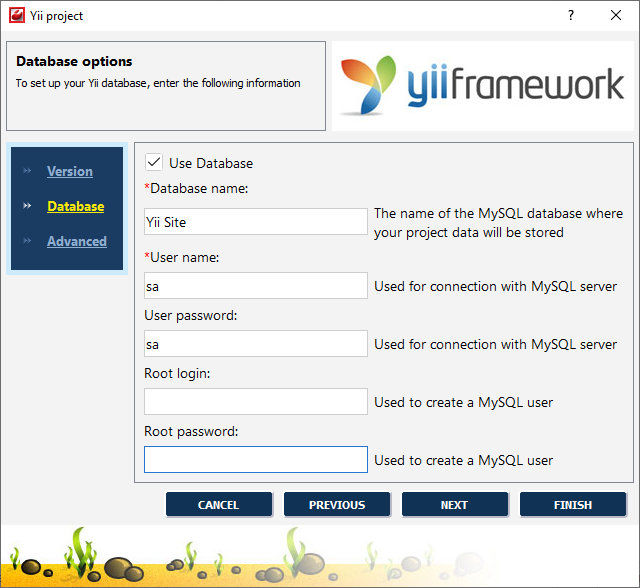Go back with the PREVIOUS button
The image size is (640, 588).
tap(337, 505)
